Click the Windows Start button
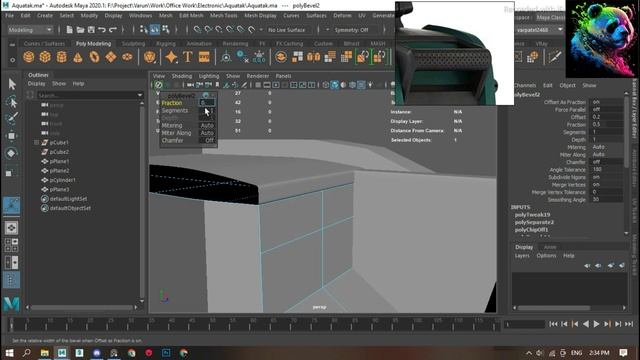Screen dimensions: 640x360 tap(9, 353)
